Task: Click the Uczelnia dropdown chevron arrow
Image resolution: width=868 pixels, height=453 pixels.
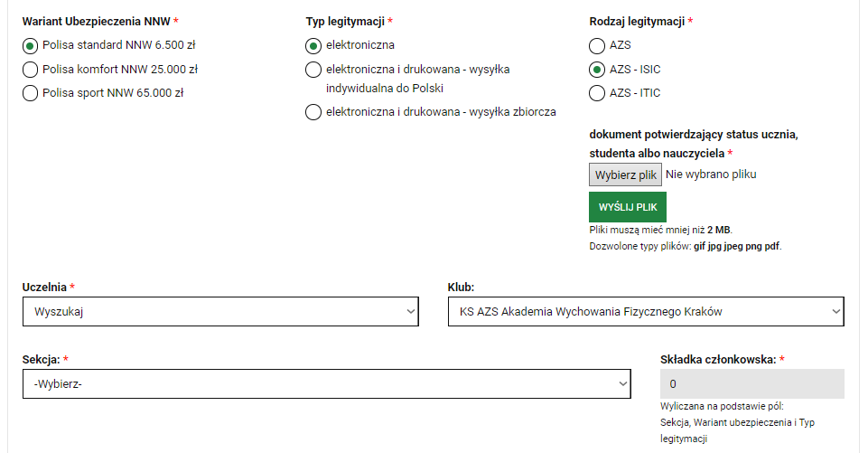Action: coord(411,312)
